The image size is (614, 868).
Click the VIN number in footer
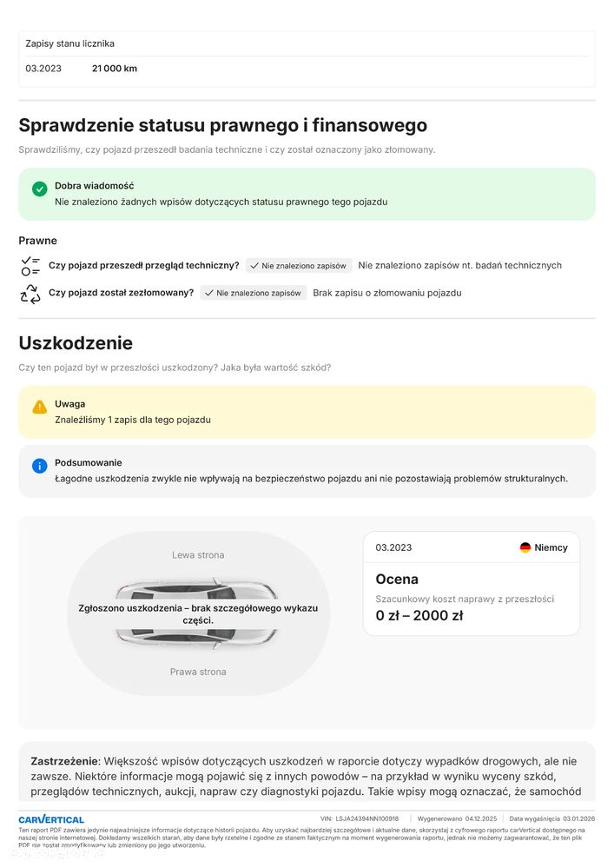pos(366,818)
